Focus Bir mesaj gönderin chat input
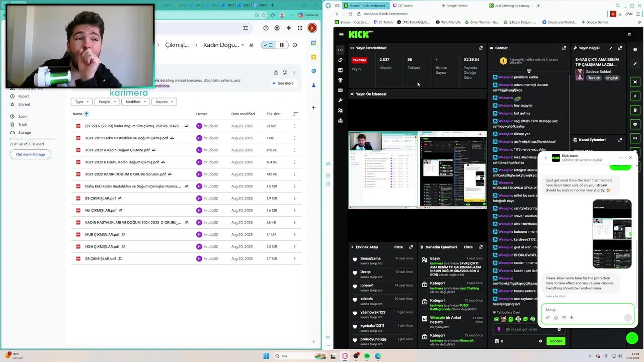Viewport: 644px width, 362px height. (x=528, y=329)
